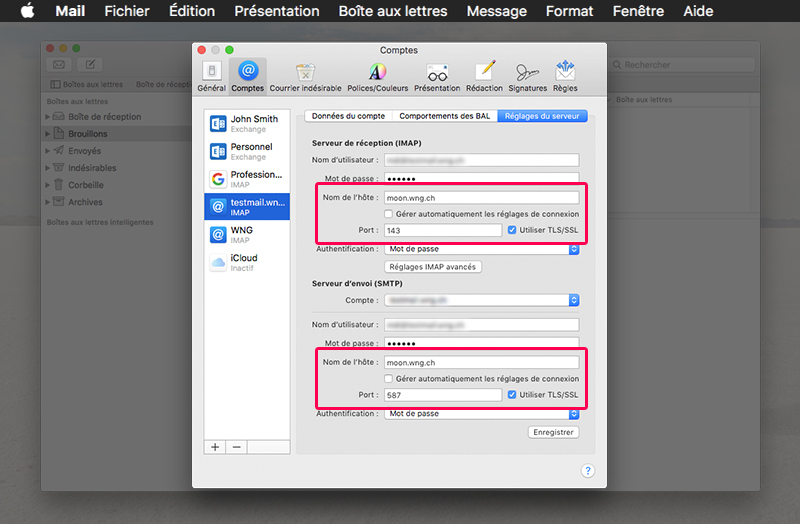Screen dimensions: 800x524
Task: Click the SMTP Port field showing 587
Action: [443, 395]
